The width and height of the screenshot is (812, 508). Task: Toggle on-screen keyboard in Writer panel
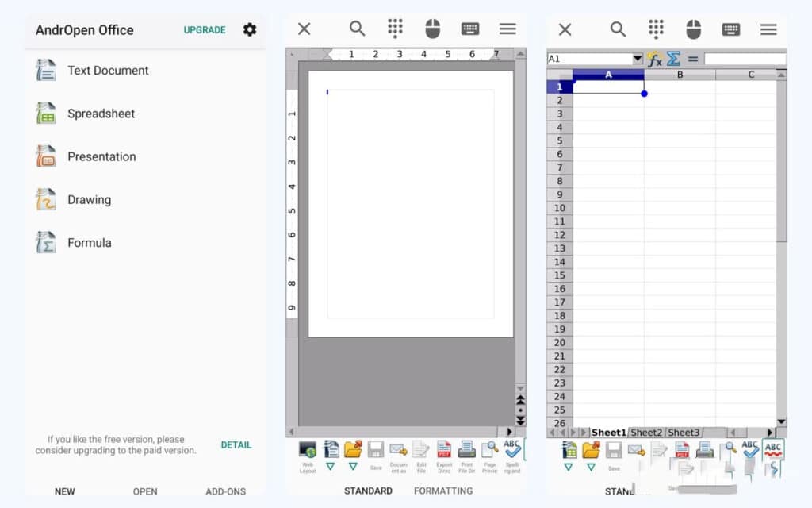pyautogui.click(x=470, y=29)
